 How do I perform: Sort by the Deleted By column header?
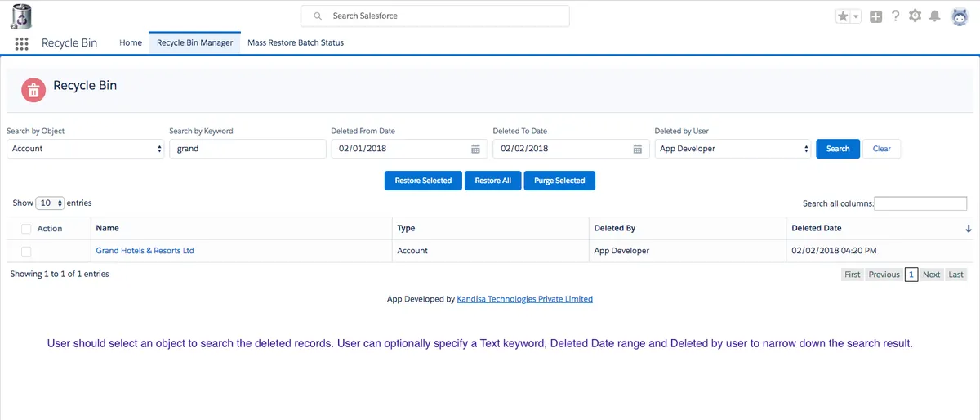click(688, 229)
